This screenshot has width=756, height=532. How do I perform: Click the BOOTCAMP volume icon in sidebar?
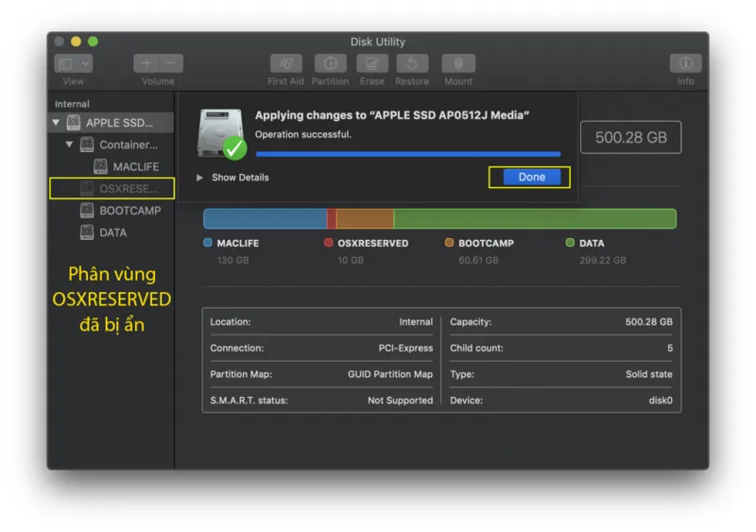point(87,211)
